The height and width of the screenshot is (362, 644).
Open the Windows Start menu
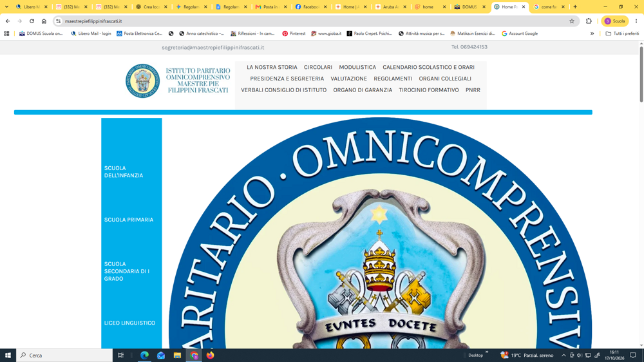pos(8,355)
